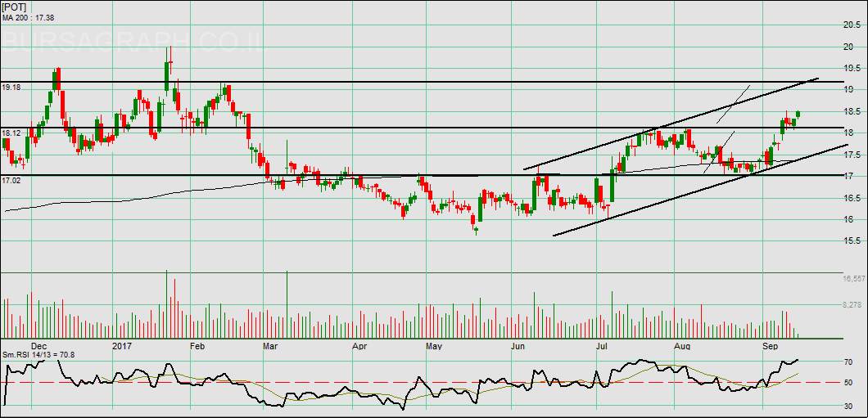
Task: Click the 16,557 volume axis value
Action: (x=853, y=279)
